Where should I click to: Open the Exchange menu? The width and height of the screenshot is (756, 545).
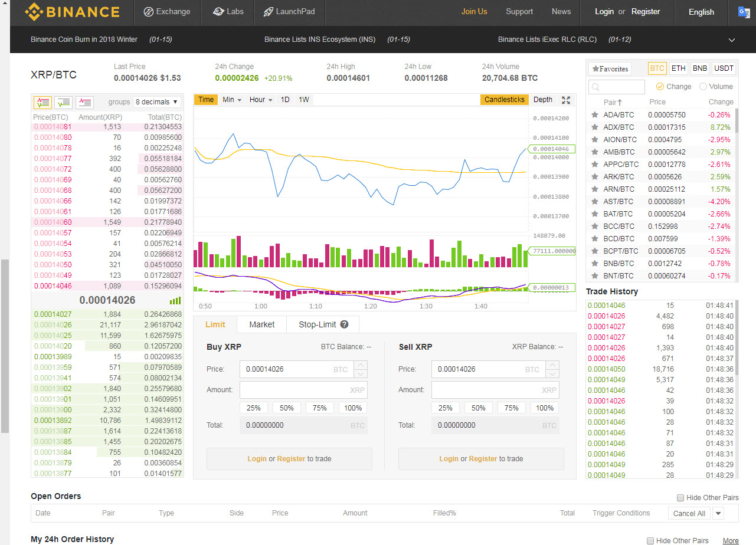coord(168,12)
